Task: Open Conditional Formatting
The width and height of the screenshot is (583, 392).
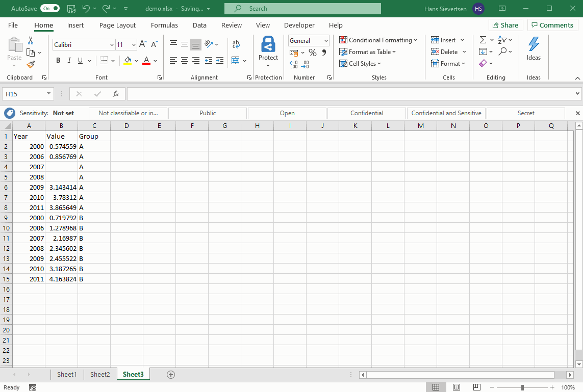Action: 378,40
